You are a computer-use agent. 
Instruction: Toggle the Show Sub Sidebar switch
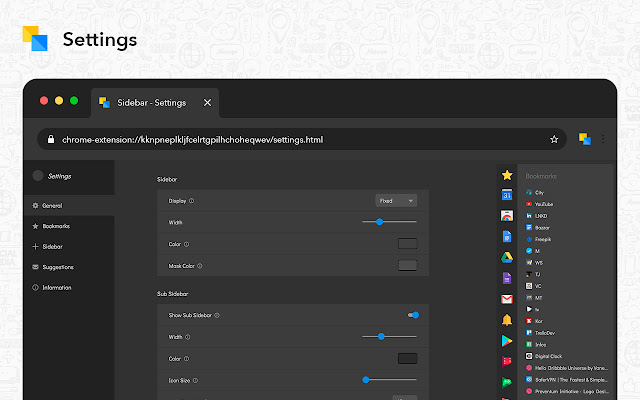click(412, 315)
